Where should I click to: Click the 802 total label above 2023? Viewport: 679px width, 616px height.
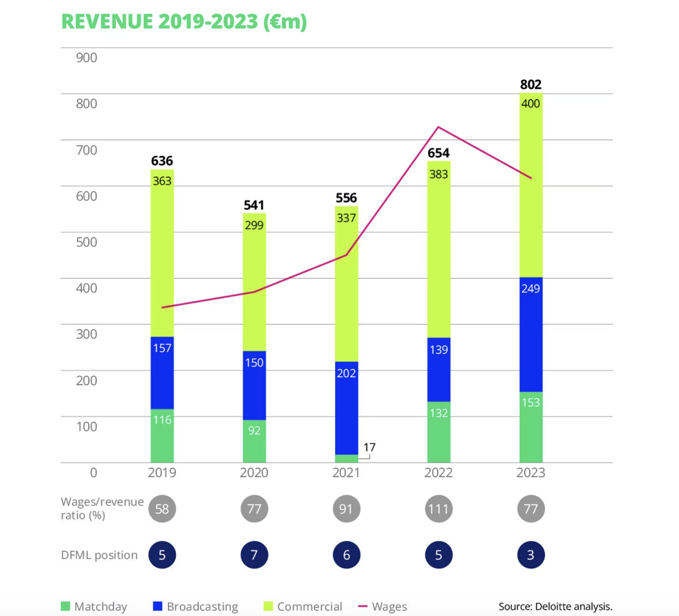tap(531, 84)
